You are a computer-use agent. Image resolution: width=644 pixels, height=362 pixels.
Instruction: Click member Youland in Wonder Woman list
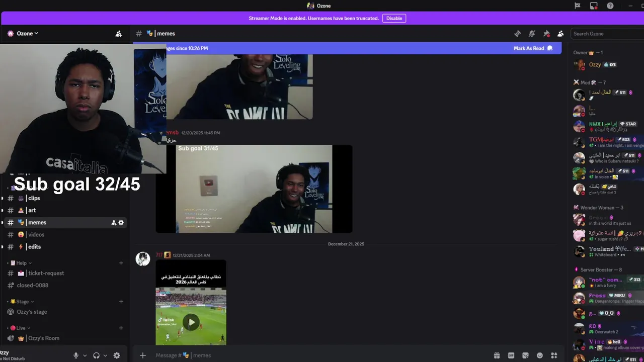[608, 251]
